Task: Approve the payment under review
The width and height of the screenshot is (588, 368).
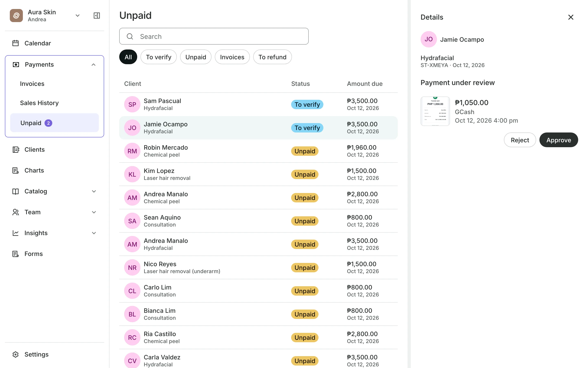Action: click(x=559, y=140)
